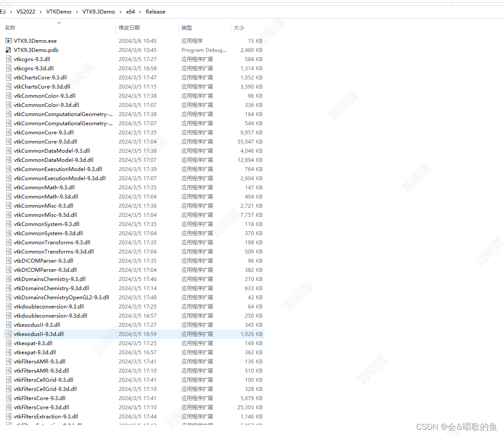Click the vtkCommonColor-9.3.dll icon
Screen dimensions: 504x435
pyautogui.click(x=8, y=96)
